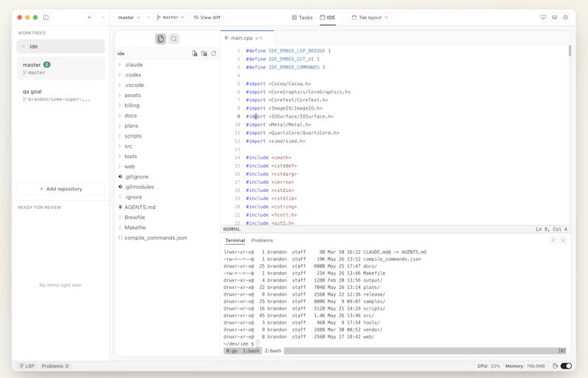The height and width of the screenshot is (378, 588).
Task: Switch to tmux window 1:bash
Action: [x=251, y=351]
